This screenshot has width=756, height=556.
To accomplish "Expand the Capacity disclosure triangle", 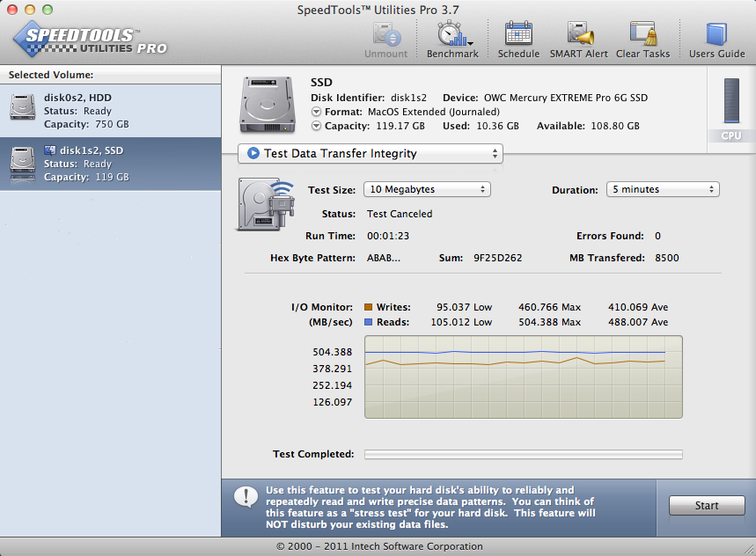I will 316,126.
